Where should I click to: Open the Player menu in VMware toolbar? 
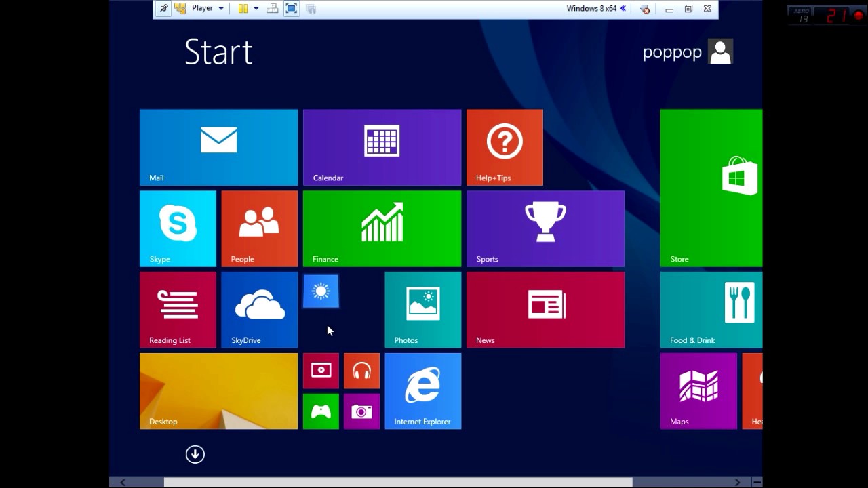coord(208,9)
